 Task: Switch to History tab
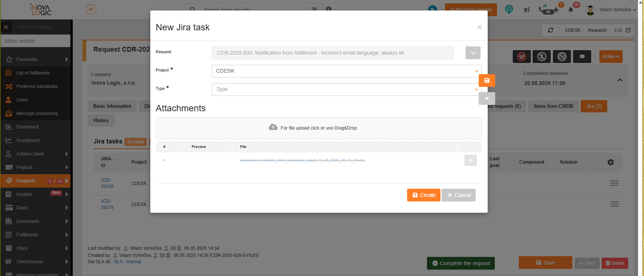(101, 121)
